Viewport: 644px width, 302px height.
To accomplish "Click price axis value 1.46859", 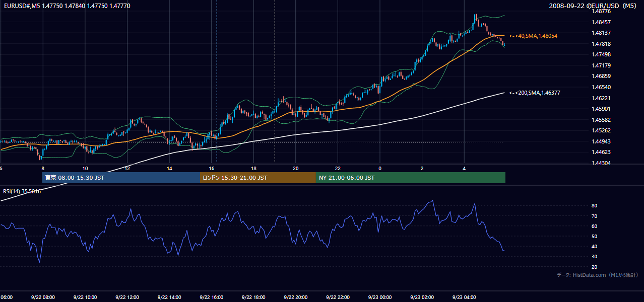I will [602, 76].
